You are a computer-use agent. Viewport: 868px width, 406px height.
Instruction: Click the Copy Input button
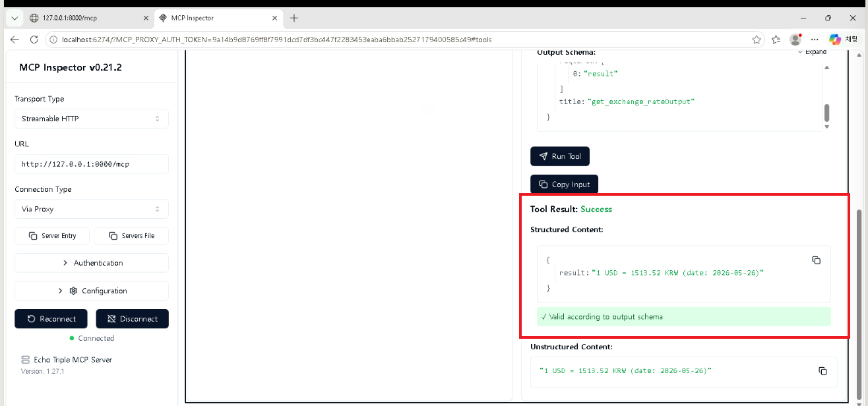(x=564, y=185)
